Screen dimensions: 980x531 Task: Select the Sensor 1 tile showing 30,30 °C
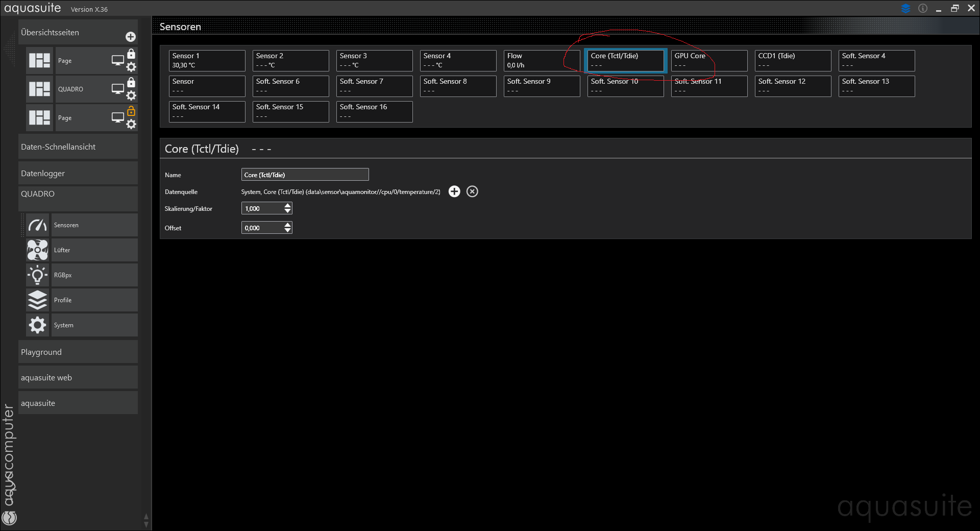(207, 61)
